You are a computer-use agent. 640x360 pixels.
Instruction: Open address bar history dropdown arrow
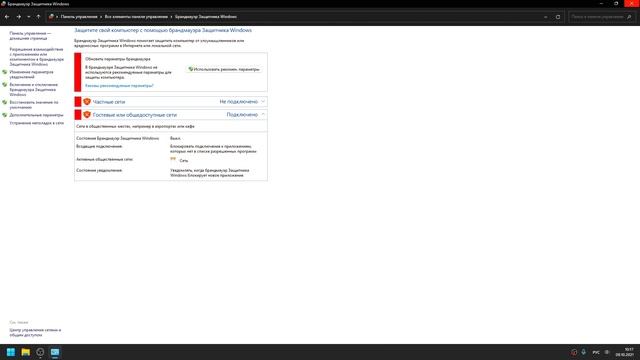[x=546, y=17]
